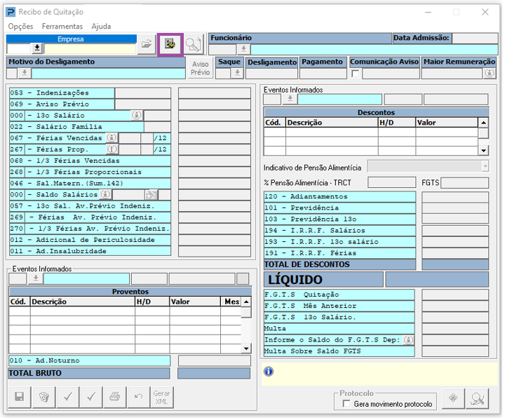The image size is (505, 420).
Task: Open the Ajuda menu
Action: click(101, 26)
